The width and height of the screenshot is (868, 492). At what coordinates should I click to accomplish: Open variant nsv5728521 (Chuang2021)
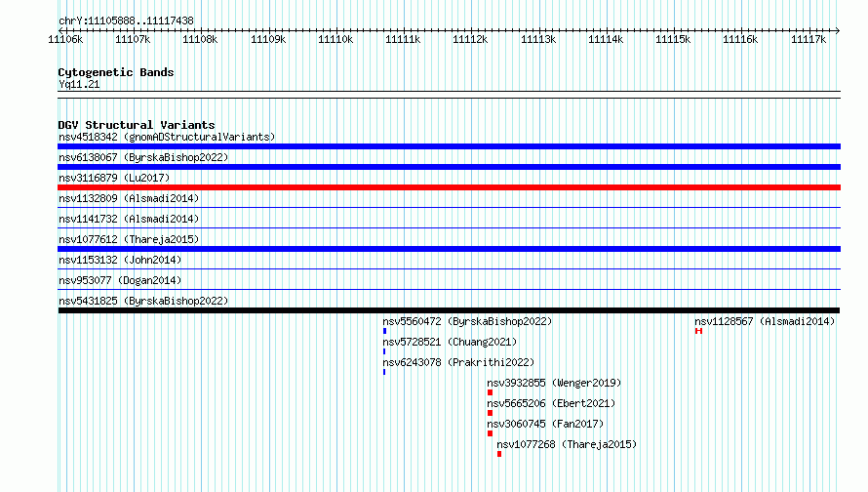click(x=450, y=342)
